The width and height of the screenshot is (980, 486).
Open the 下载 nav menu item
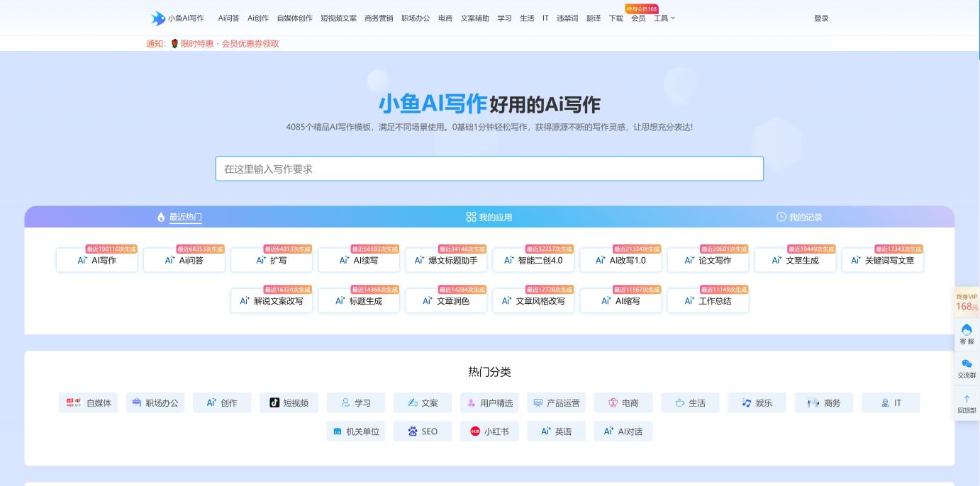(x=616, y=18)
